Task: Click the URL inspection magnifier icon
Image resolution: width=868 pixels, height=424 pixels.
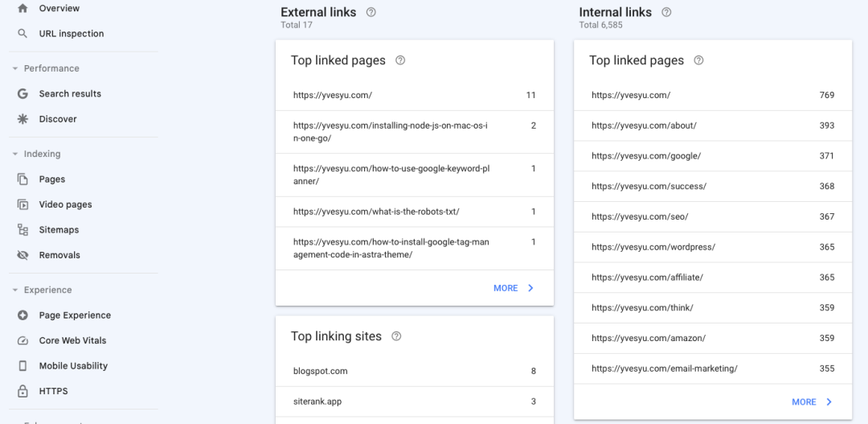Action: point(23,33)
